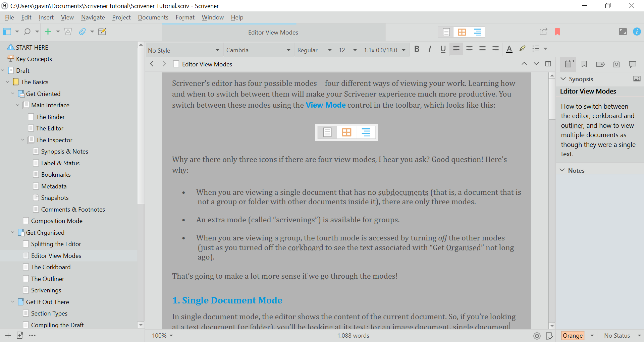Viewport: 644px width, 342px height.
Task: Add new item in binder footer
Action: [8, 335]
